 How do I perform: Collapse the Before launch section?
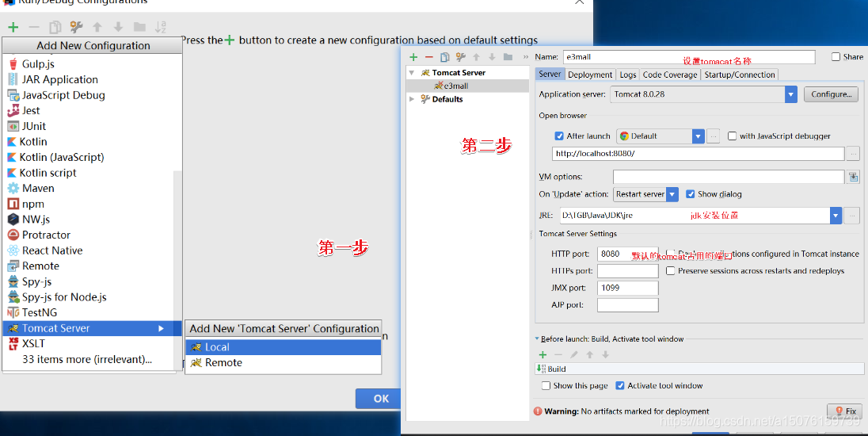(x=537, y=338)
